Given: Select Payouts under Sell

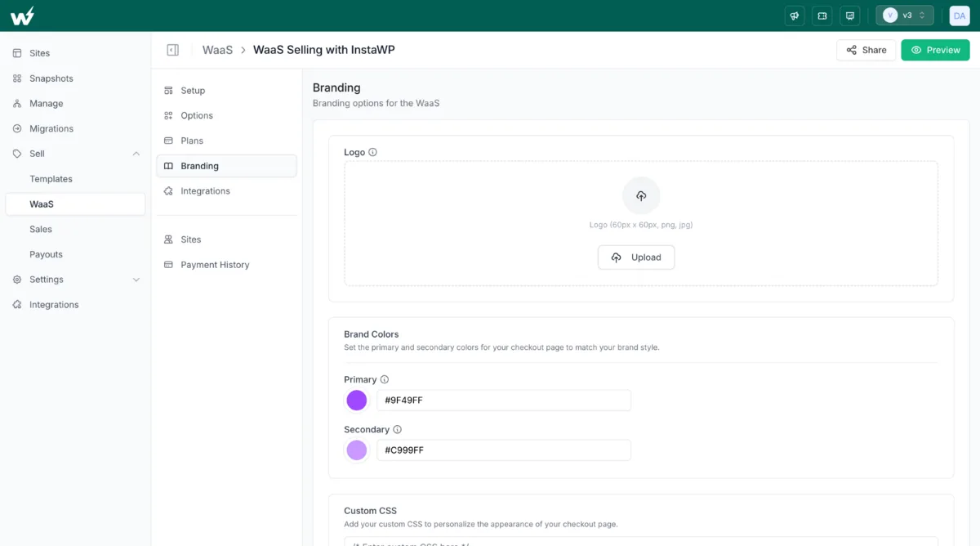Looking at the screenshot, I should [46, 255].
